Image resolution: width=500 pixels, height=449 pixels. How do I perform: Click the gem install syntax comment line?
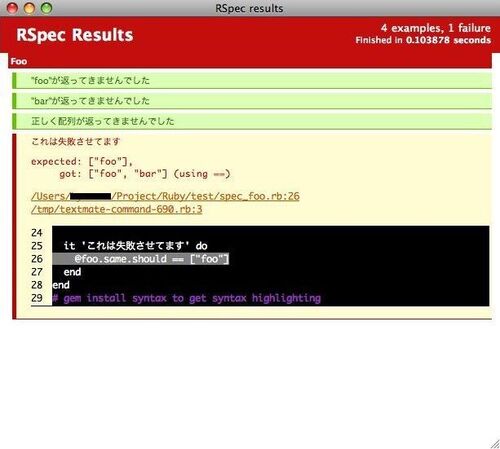[187, 298]
